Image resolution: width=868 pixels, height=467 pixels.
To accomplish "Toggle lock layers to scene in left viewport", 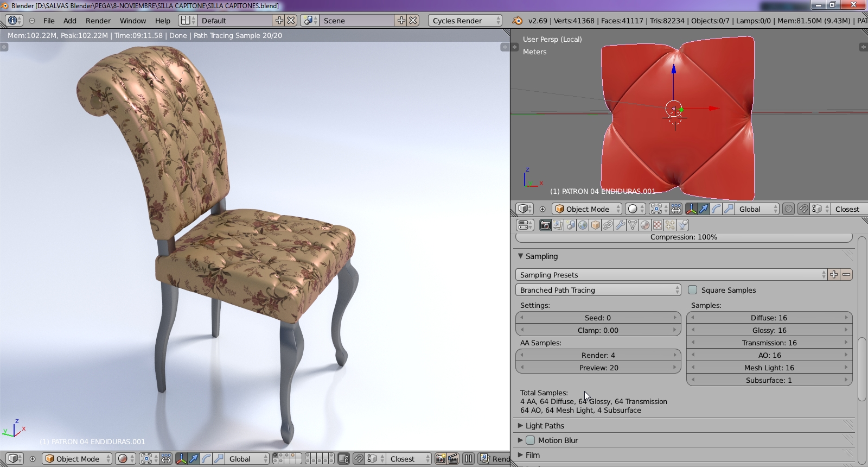I will pyautogui.click(x=343, y=459).
